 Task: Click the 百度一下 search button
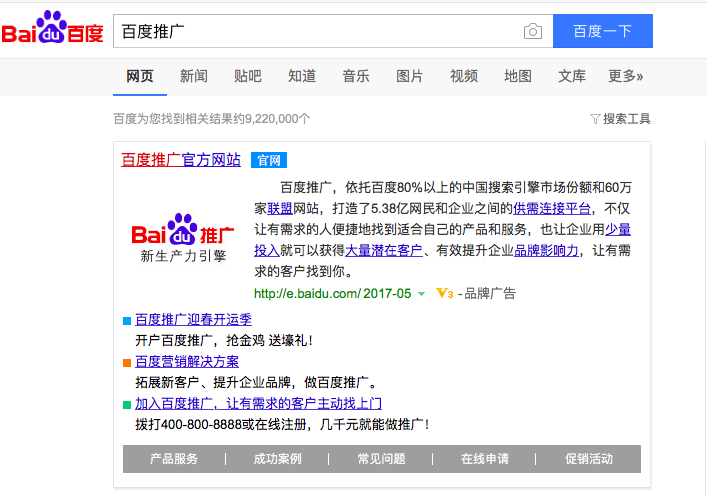tap(602, 31)
